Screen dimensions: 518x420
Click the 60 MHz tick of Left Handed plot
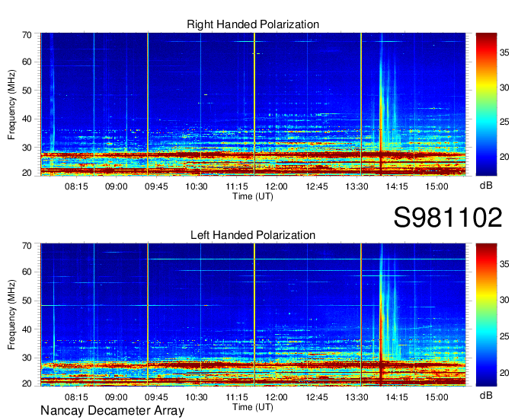coord(27,272)
